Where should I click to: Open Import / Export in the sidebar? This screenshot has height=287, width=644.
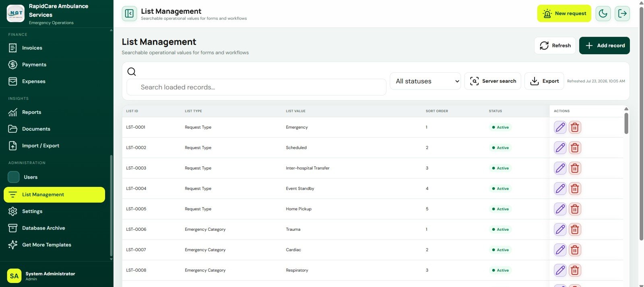(54, 146)
